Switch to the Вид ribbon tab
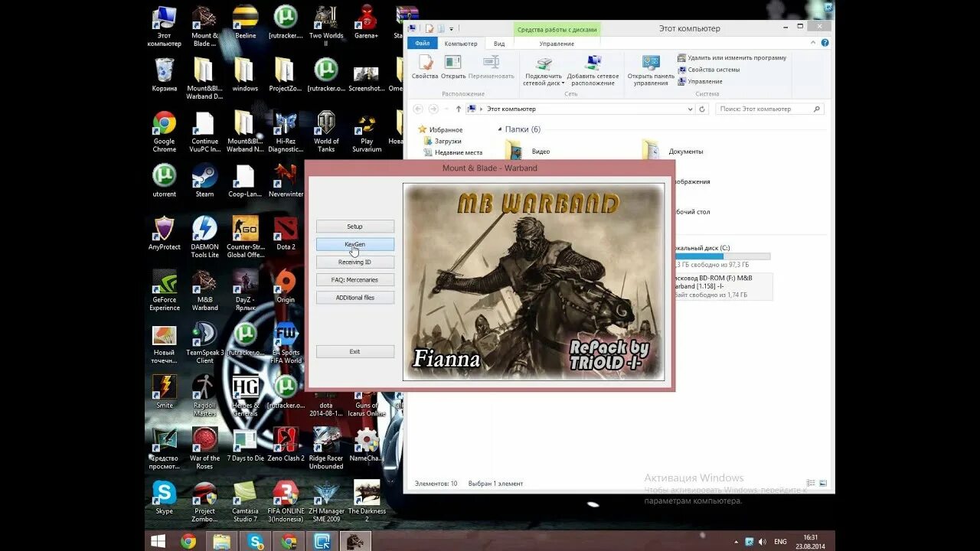 [499, 44]
